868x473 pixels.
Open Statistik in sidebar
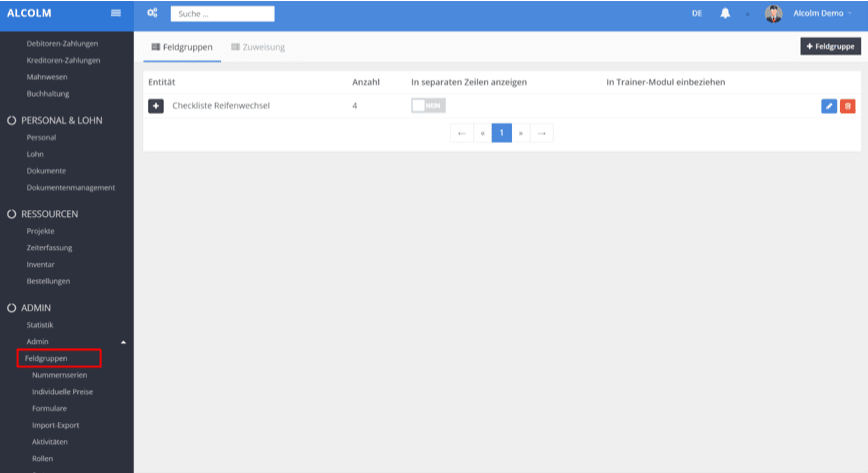tap(40, 325)
